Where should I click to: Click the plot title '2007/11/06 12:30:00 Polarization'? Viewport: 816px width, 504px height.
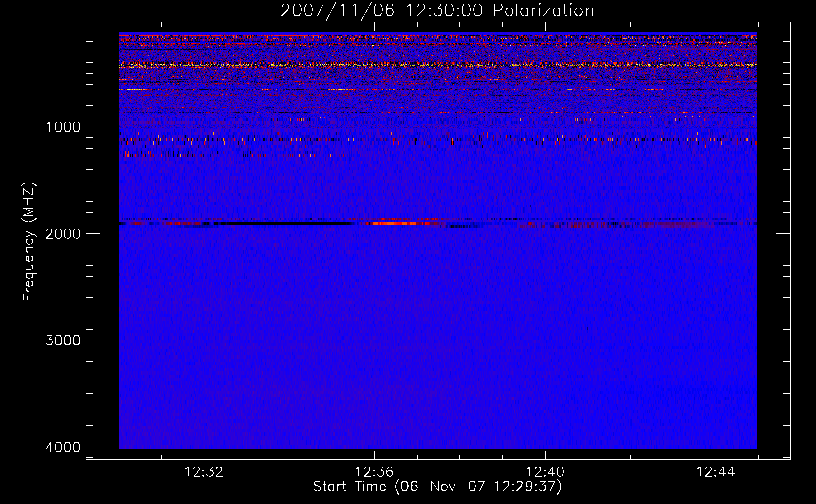point(437,10)
